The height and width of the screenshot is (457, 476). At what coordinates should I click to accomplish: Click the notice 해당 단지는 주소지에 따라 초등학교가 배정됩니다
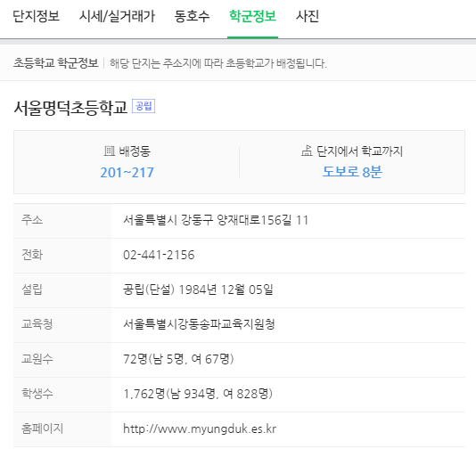(x=218, y=63)
